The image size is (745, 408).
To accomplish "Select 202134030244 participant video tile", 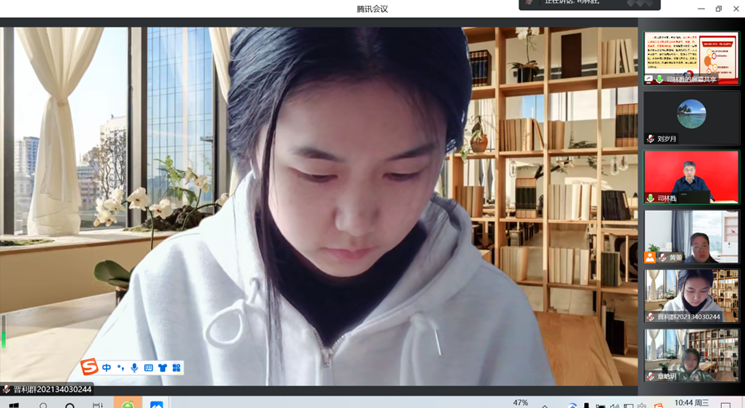I will click(x=691, y=296).
